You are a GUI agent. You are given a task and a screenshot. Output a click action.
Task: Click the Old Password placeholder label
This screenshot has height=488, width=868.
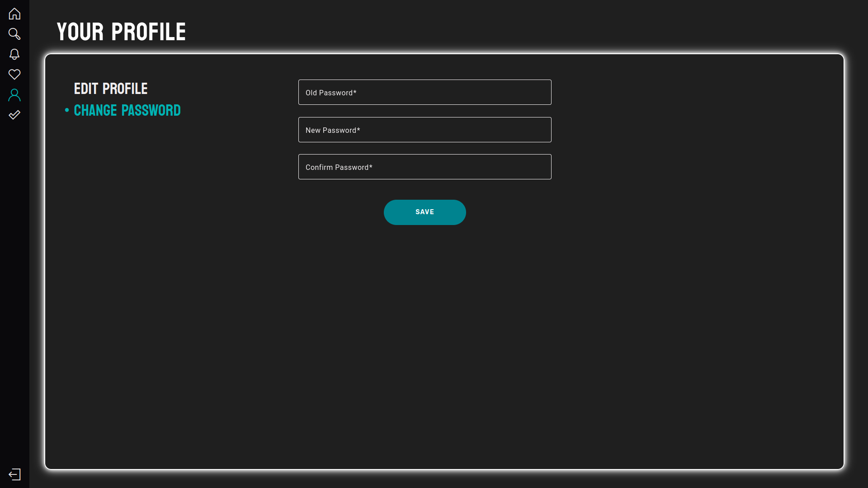pos(331,93)
